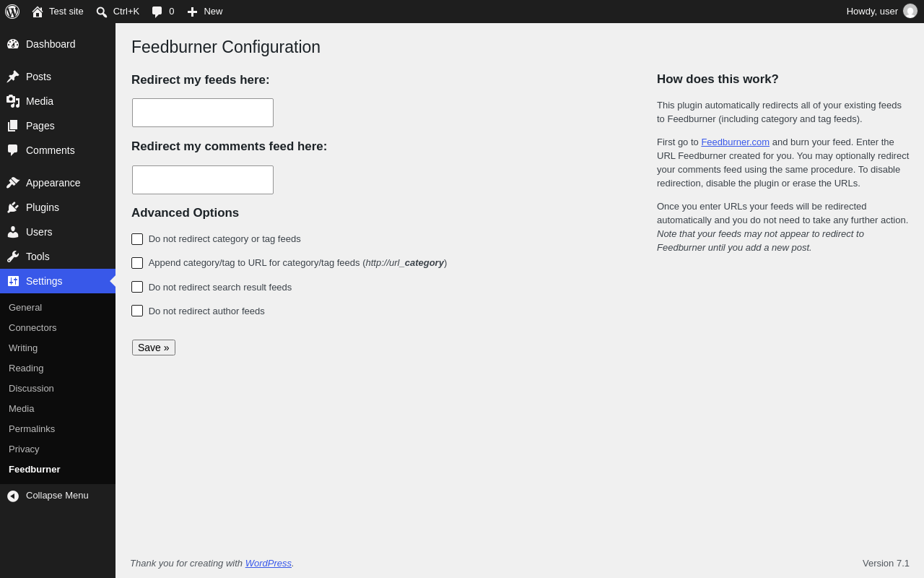This screenshot has height=578, width=924.
Task: Click the Save » button
Action: 154,348
